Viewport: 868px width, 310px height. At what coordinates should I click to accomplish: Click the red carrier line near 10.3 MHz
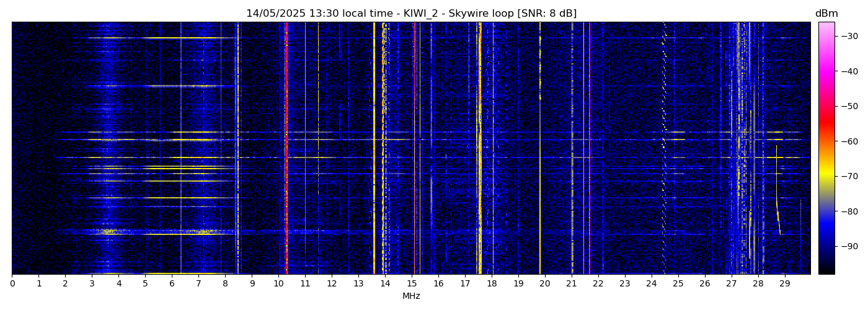point(286,148)
